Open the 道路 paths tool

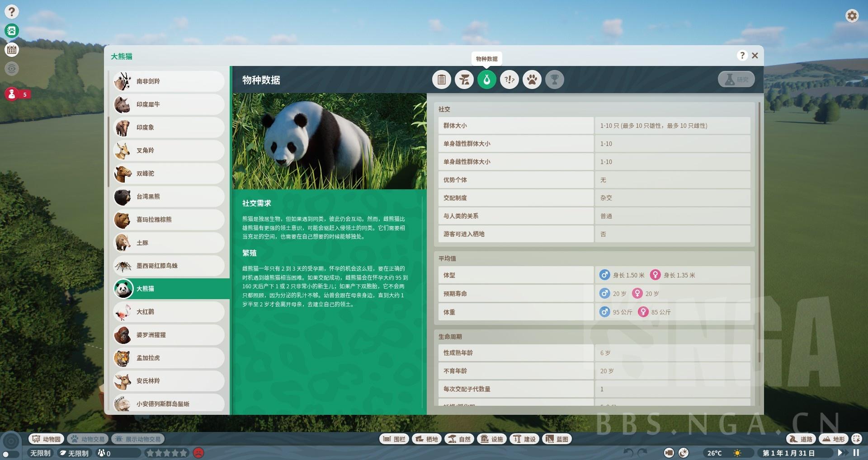[801, 439]
